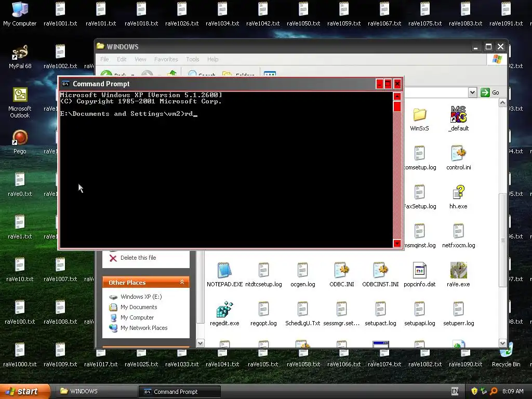Click explorer file list scrollbar thumb

[502, 240]
